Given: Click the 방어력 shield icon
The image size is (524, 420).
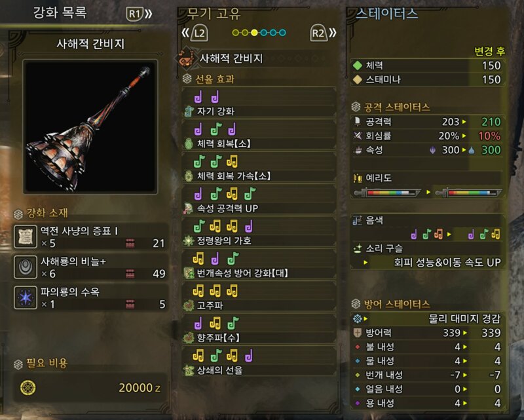Looking at the screenshot, I should (358, 333).
